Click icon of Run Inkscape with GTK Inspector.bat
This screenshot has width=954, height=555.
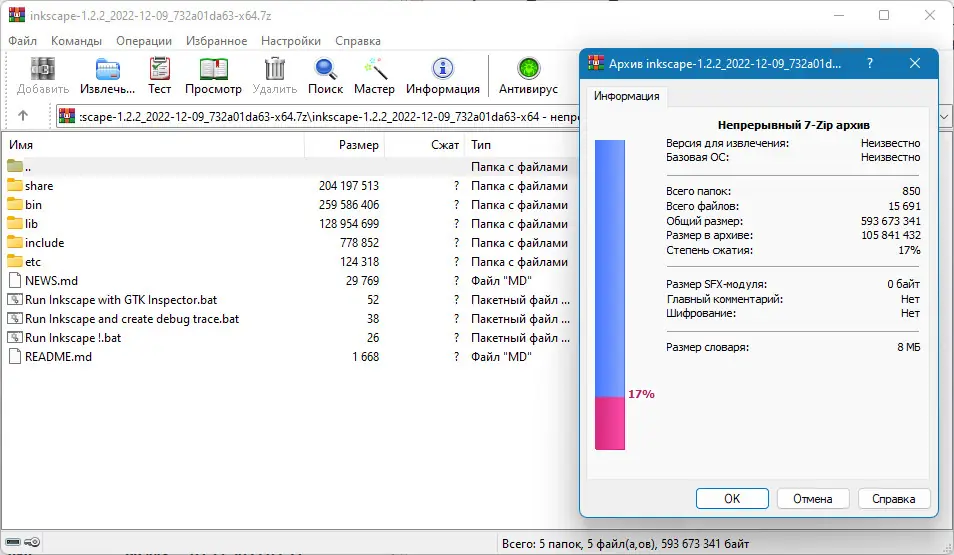tap(15, 299)
